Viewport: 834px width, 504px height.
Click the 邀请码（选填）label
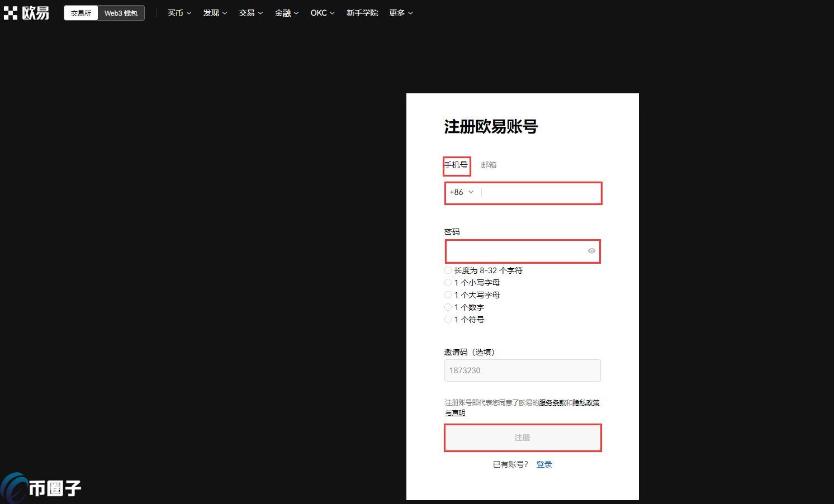tap(470, 352)
